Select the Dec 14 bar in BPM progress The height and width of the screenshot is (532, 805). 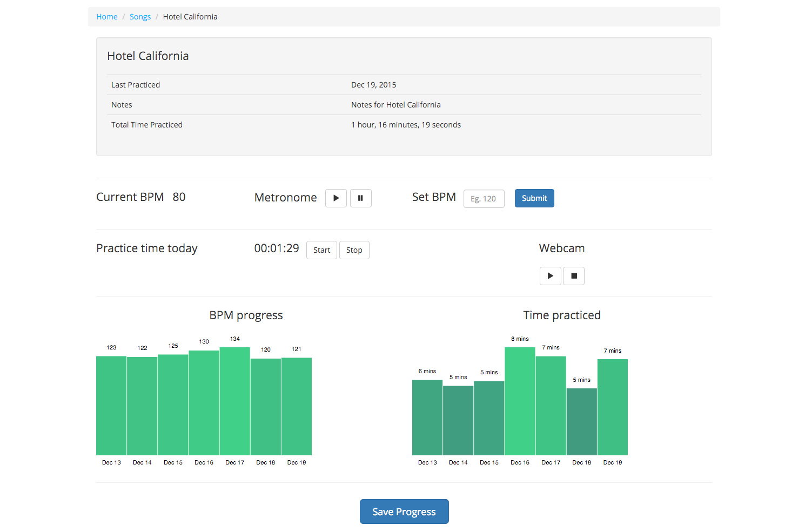coord(142,406)
